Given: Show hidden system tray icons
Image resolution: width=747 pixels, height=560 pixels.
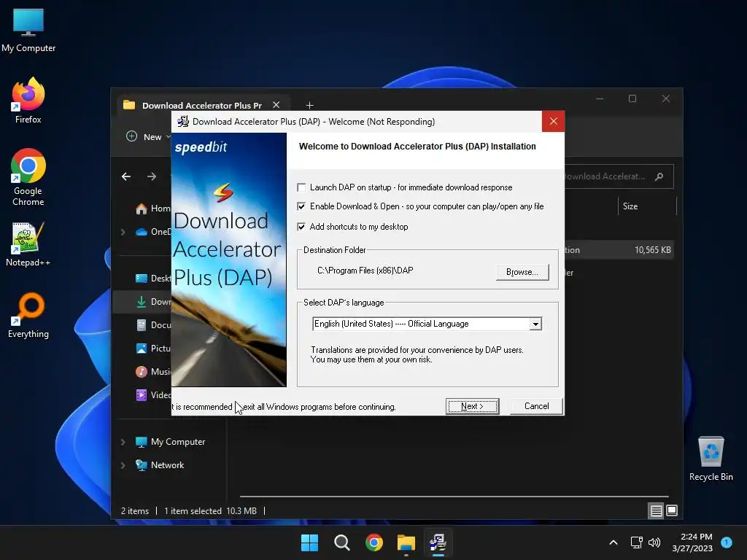Looking at the screenshot, I should coord(614,542).
